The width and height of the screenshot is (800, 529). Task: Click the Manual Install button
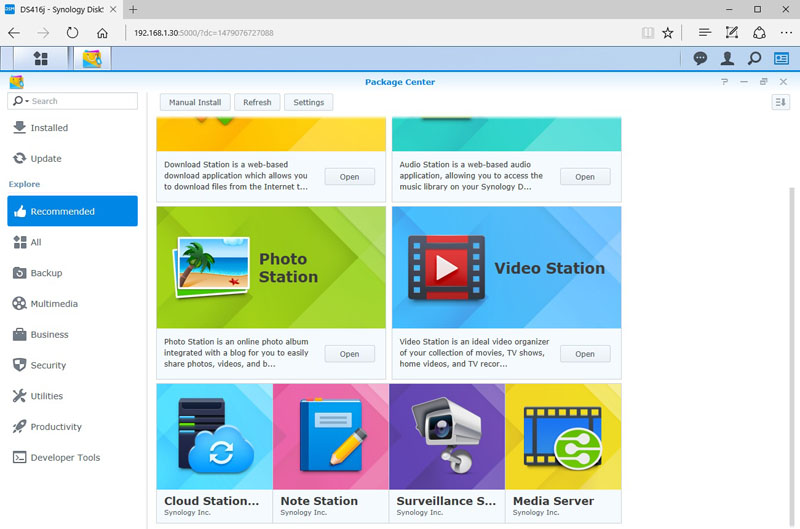(x=195, y=102)
